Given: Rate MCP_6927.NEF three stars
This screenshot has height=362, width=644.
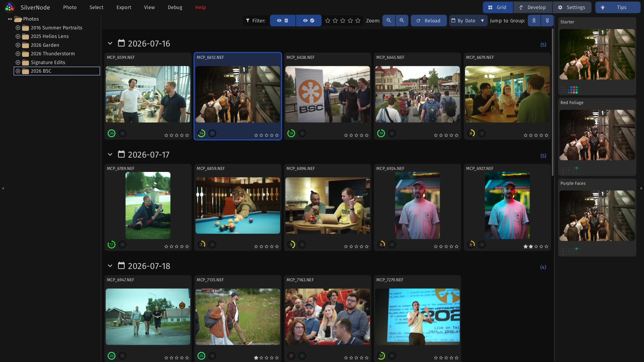Looking at the screenshot, I should click(x=536, y=247).
